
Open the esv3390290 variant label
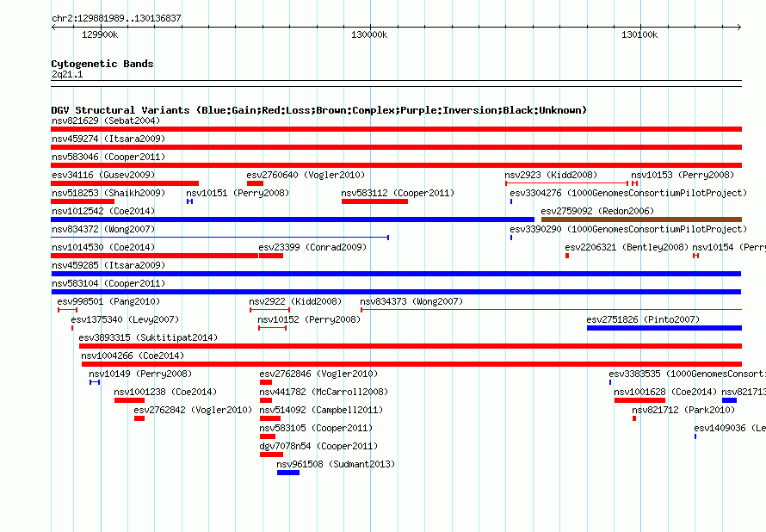(x=628, y=229)
